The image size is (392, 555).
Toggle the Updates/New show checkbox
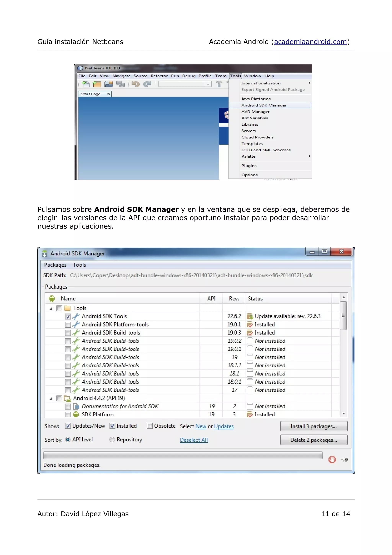(x=68, y=426)
